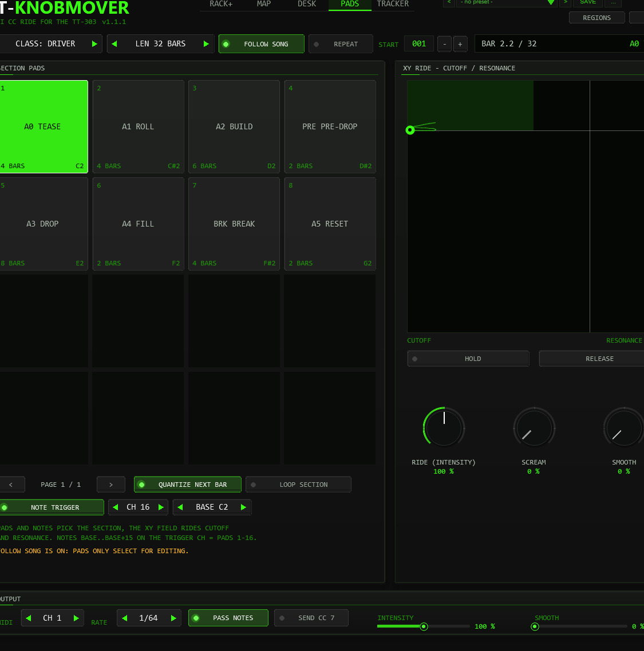The width and height of the screenshot is (644, 651).
Task: Decrease output MIDI channel CH 1
Action: (28, 618)
